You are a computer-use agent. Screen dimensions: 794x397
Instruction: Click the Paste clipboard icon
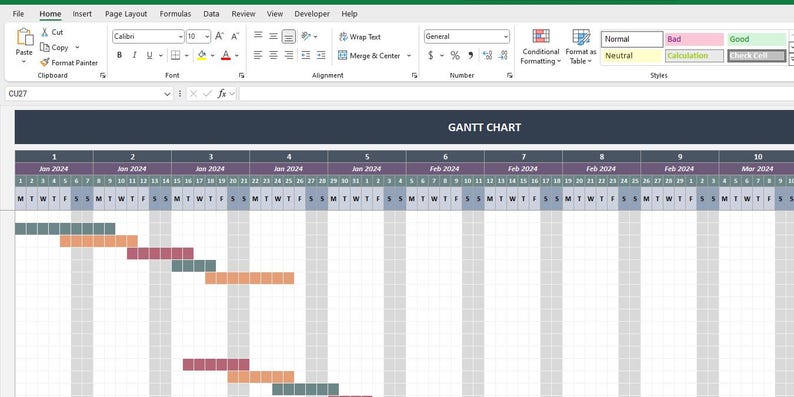pyautogui.click(x=24, y=37)
